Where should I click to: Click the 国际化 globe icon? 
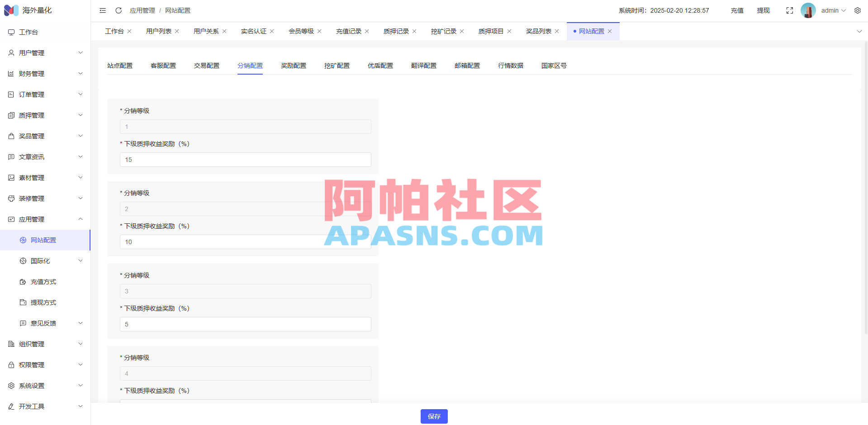[x=23, y=261]
